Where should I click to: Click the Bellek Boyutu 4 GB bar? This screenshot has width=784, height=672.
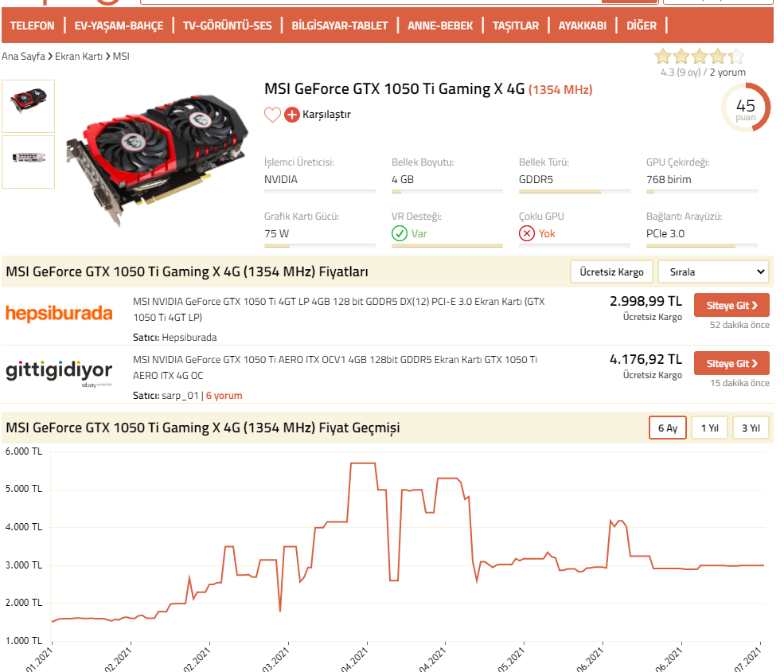(447, 192)
